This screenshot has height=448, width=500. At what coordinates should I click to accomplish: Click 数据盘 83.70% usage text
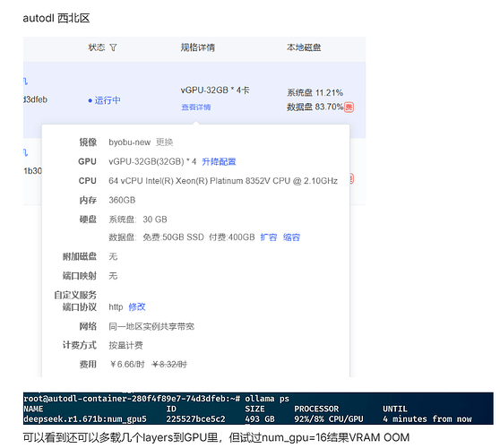(315, 107)
